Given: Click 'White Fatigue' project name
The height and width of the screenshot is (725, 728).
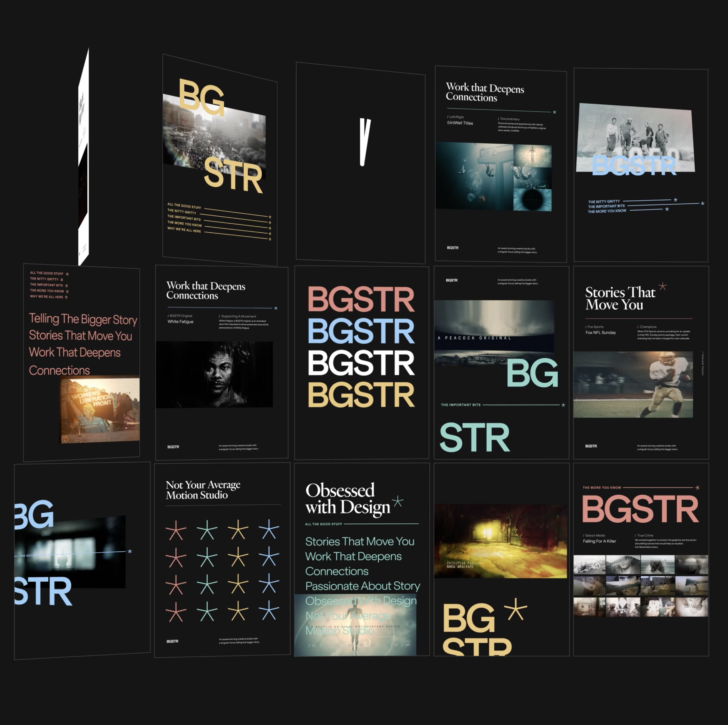Looking at the screenshot, I should [181, 322].
